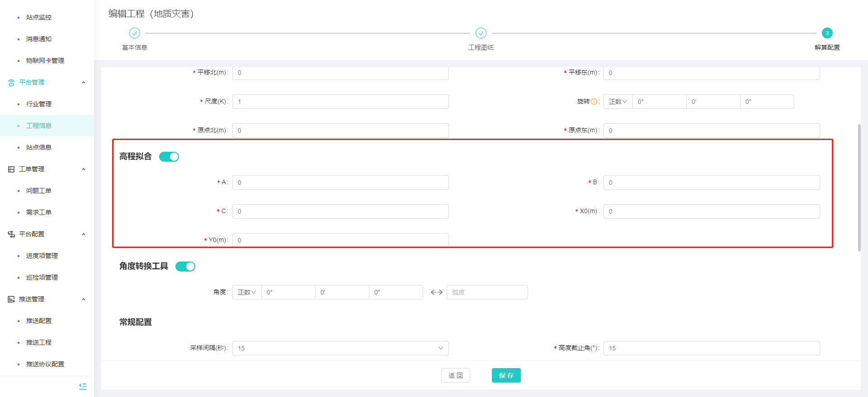
Task: Open the 旋转 sign 正数 dropdown
Action: click(618, 102)
